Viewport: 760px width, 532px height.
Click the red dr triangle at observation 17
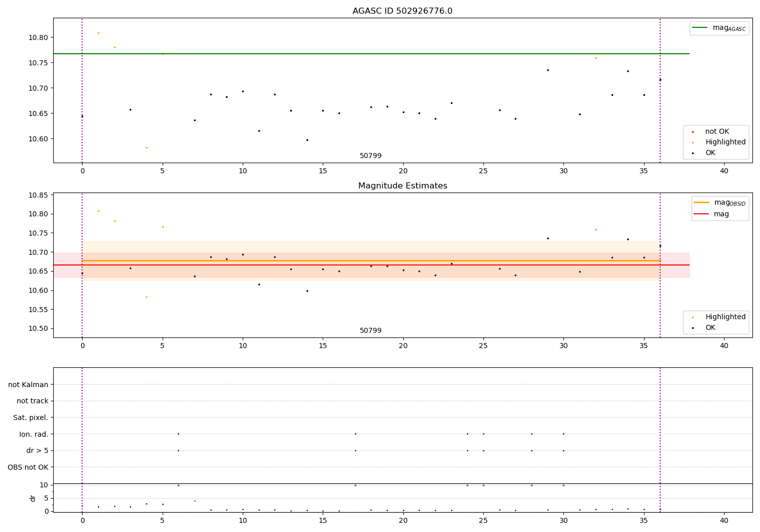pyautogui.click(x=355, y=485)
